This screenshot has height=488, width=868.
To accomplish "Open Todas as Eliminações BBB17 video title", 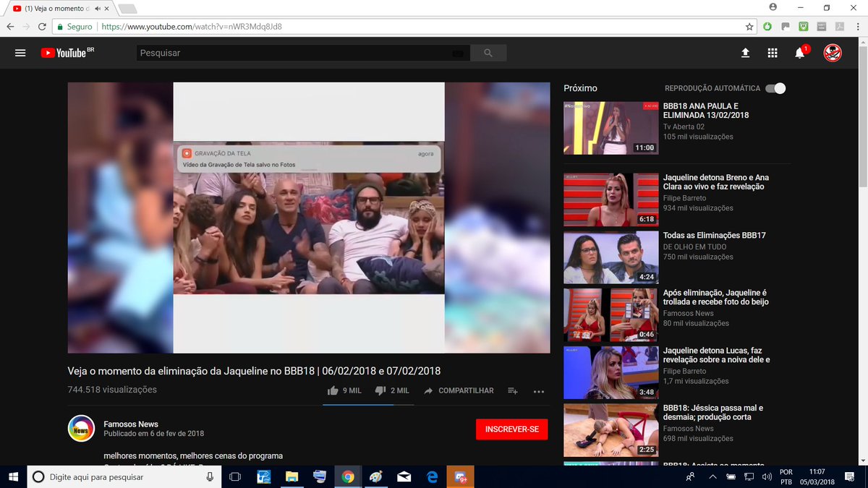I will pyautogui.click(x=714, y=236).
